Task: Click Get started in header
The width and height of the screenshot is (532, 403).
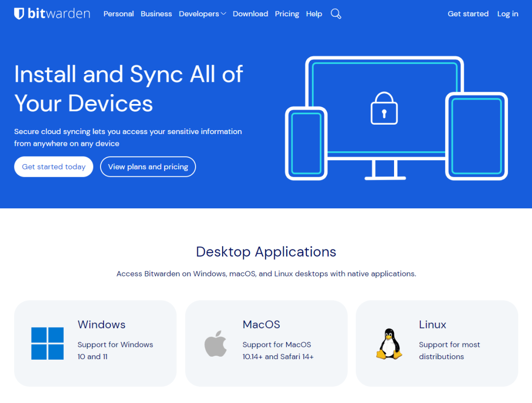Action: tap(468, 14)
